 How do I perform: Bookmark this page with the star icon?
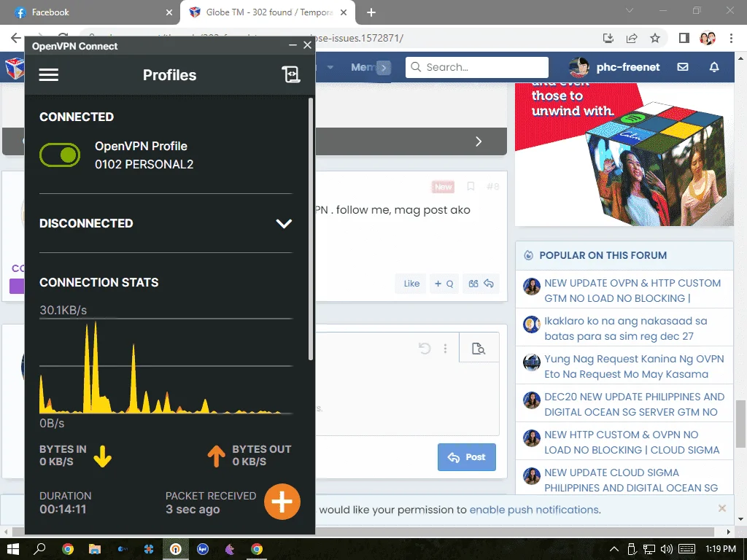[655, 38]
